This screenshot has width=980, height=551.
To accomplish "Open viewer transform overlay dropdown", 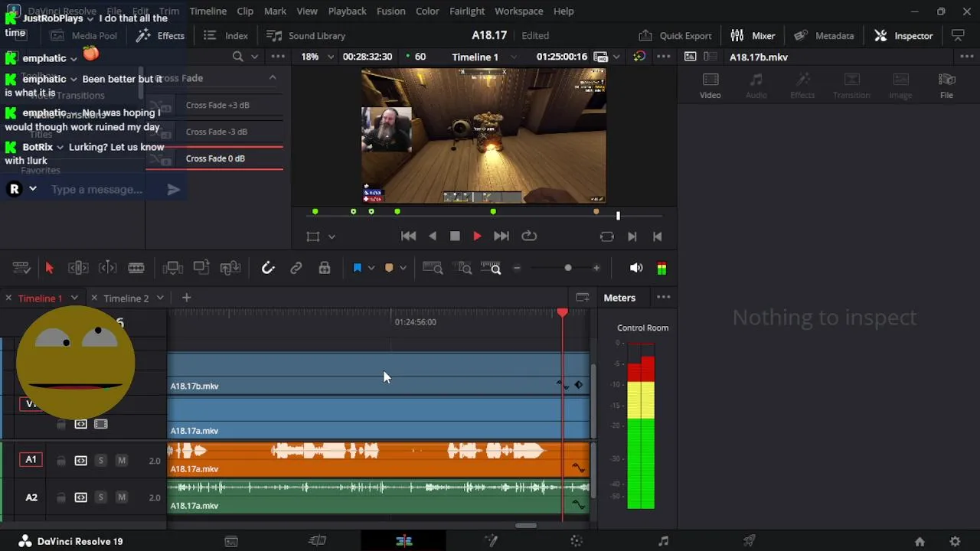I will point(332,236).
